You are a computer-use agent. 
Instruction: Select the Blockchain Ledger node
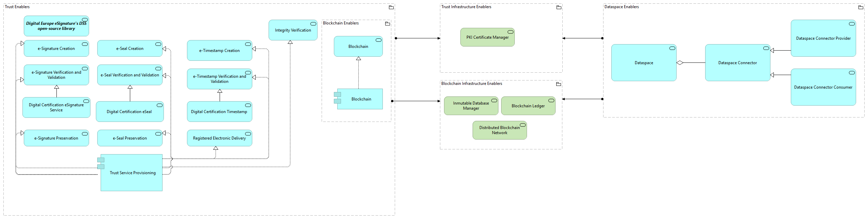tap(528, 106)
